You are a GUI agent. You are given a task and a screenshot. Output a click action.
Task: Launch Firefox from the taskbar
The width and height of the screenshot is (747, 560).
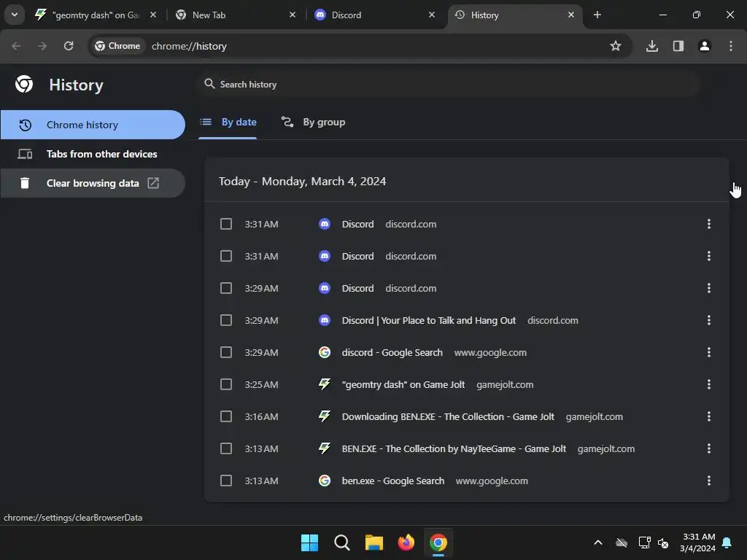tap(406, 542)
